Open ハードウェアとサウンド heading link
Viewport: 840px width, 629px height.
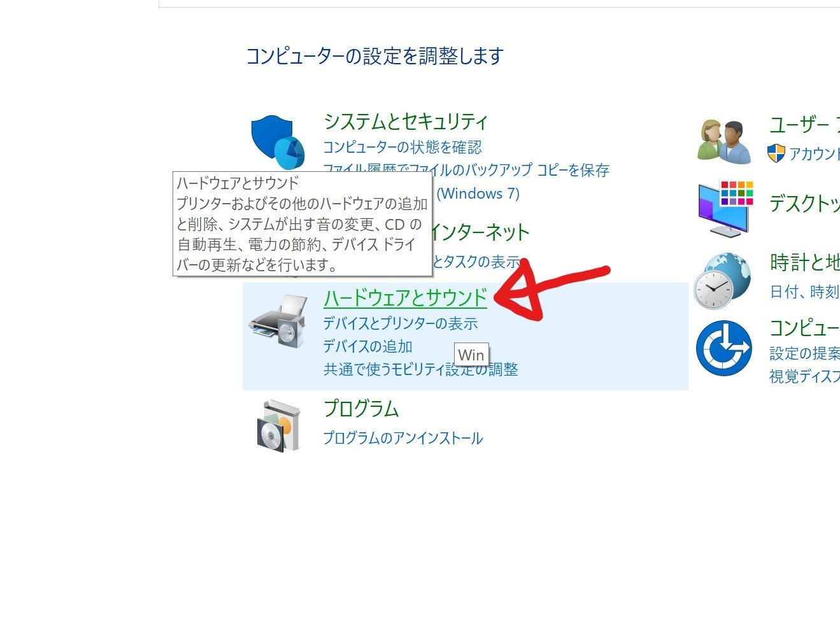coord(405,297)
